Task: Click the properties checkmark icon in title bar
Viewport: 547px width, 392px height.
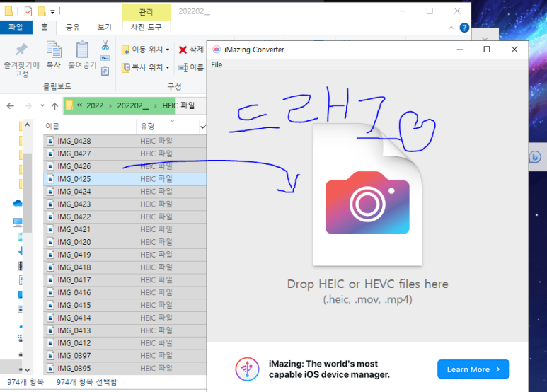Action: pyautogui.click(x=28, y=11)
